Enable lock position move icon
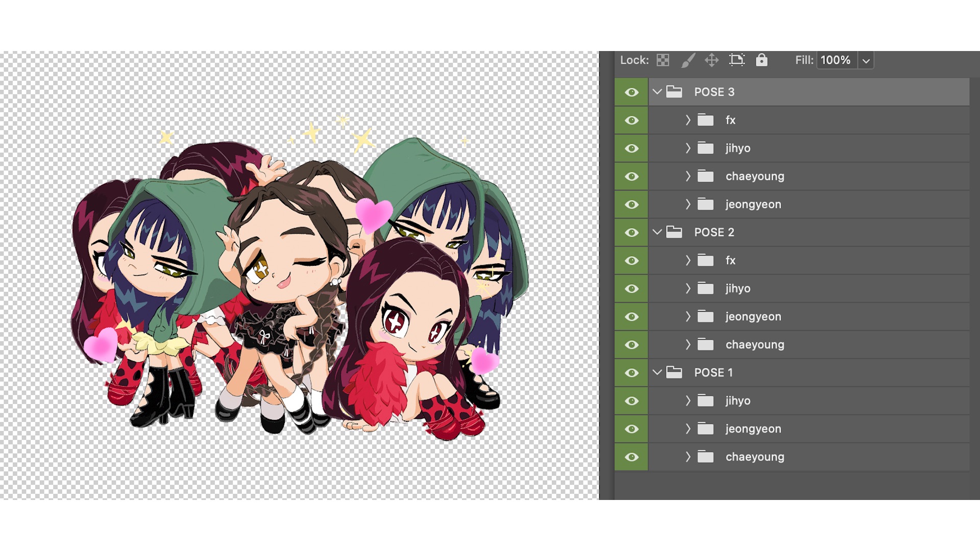 click(x=712, y=60)
